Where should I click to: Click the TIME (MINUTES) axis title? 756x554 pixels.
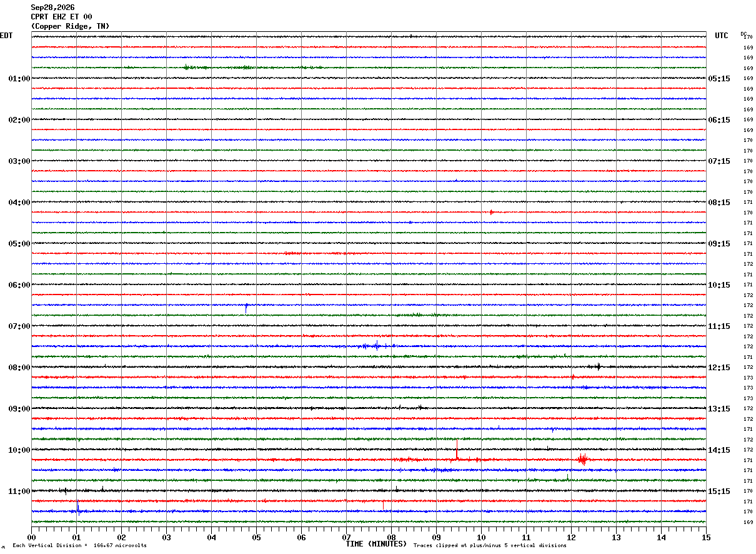tap(376, 544)
